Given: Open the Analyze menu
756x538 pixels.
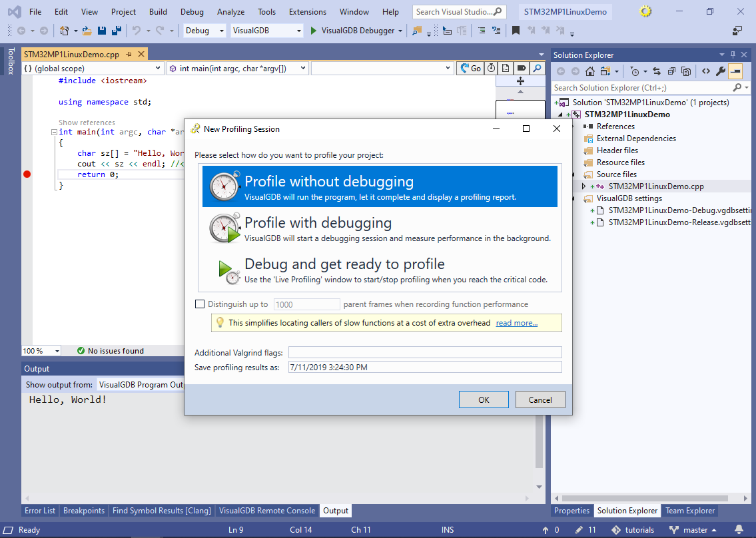Looking at the screenshot, I should point(230,11).
